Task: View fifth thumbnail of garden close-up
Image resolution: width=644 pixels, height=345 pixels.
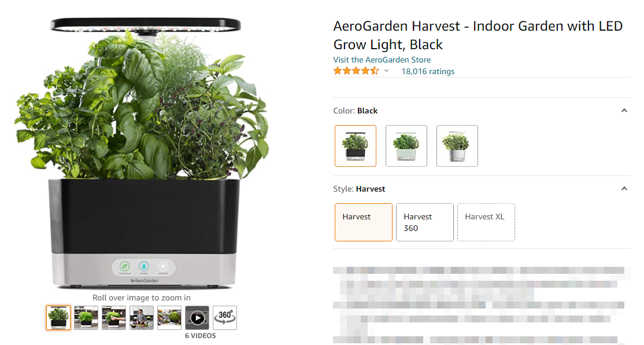Action: [169, 317]
